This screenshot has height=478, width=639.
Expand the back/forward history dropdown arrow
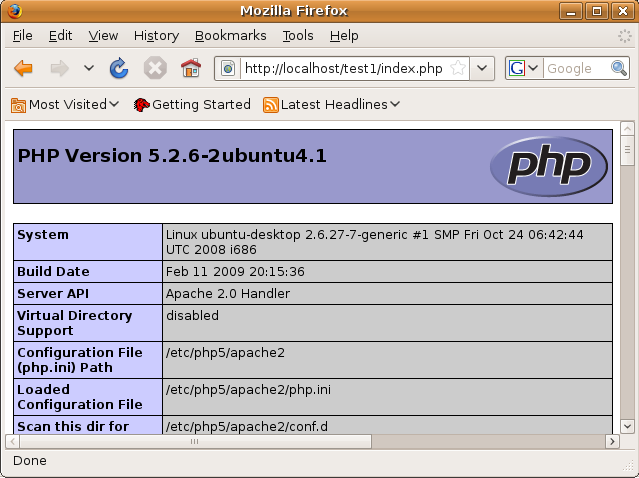(x=89, y=68)
